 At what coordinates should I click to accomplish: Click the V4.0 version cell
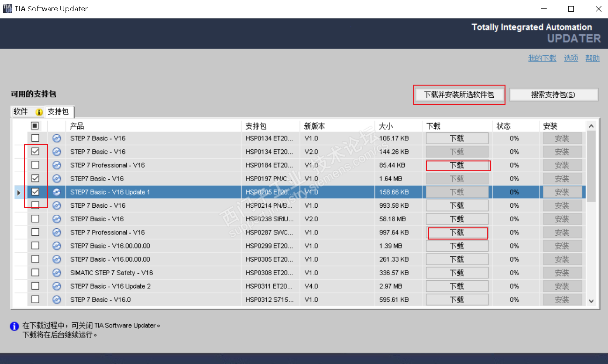pos(337,286)
